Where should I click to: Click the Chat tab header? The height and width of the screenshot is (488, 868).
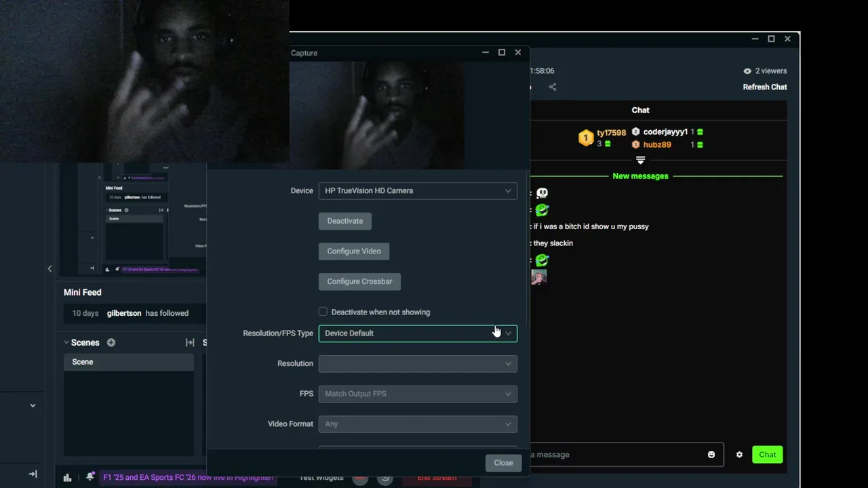[640, 110]
